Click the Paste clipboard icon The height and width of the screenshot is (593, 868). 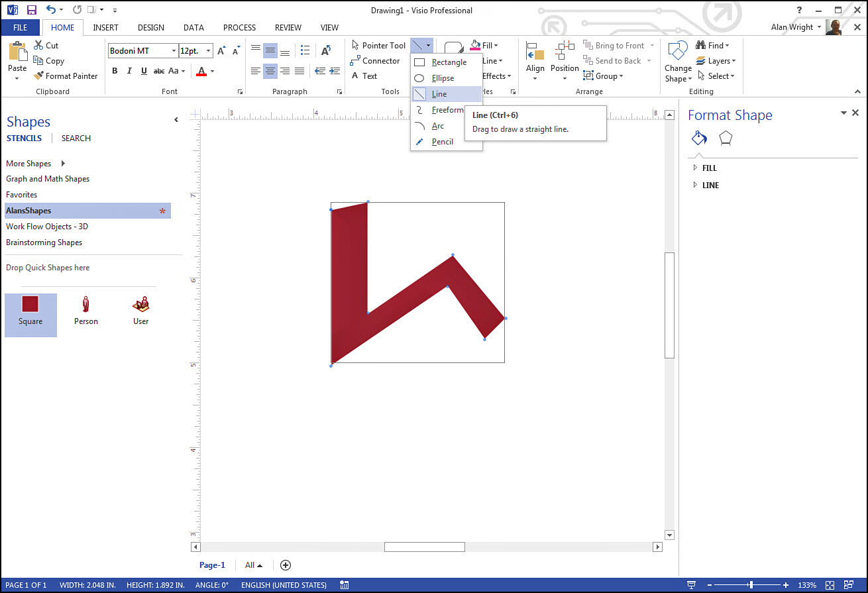click(x=17, y=52)
